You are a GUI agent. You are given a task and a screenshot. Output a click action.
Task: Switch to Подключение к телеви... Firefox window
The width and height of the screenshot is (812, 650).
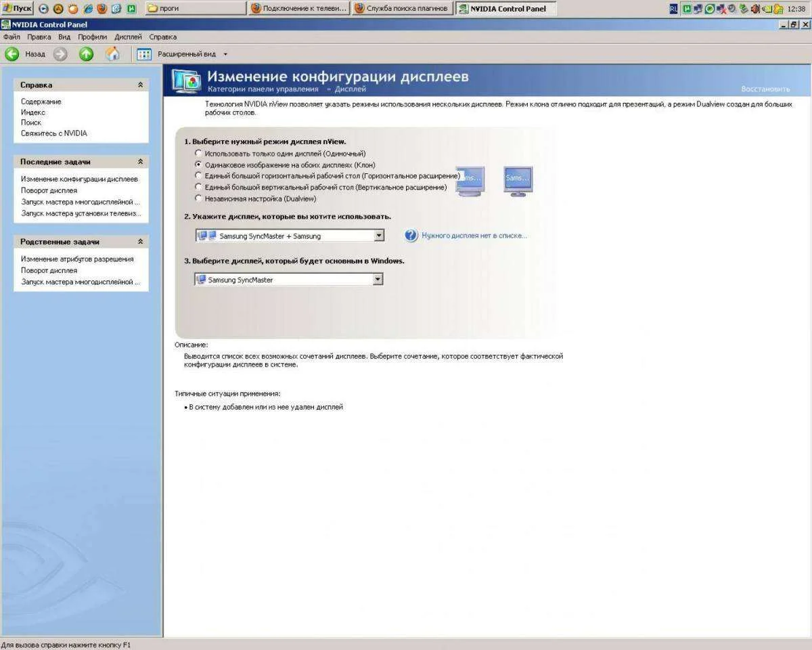[x=298, y=8]
